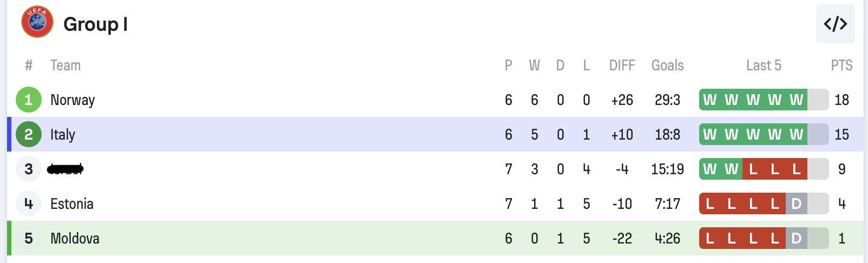Image resolution: width=868 pixels, height=263 pixels.
Task: Click Norway's most recent W result badge
Action: coord(796,100)
